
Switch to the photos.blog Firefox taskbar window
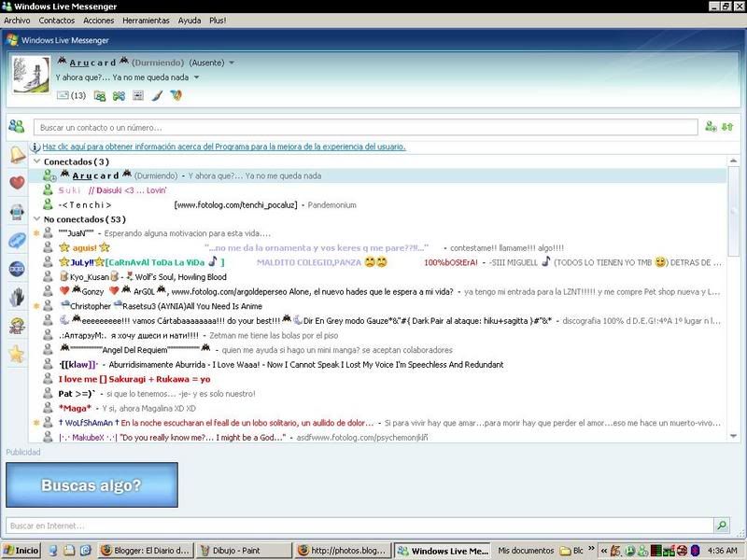pos(343,551)
